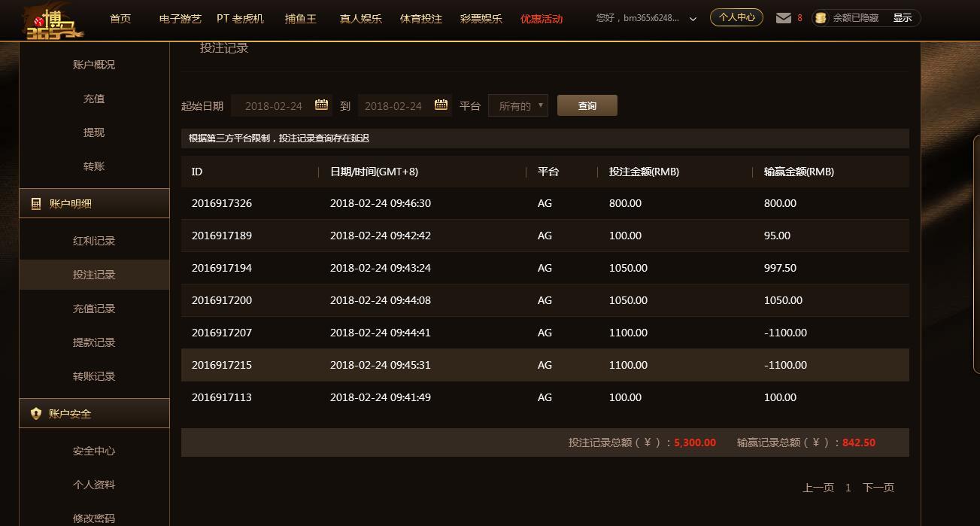Click the gold coin balance icon
980x526 pixels.
point(821,18)
